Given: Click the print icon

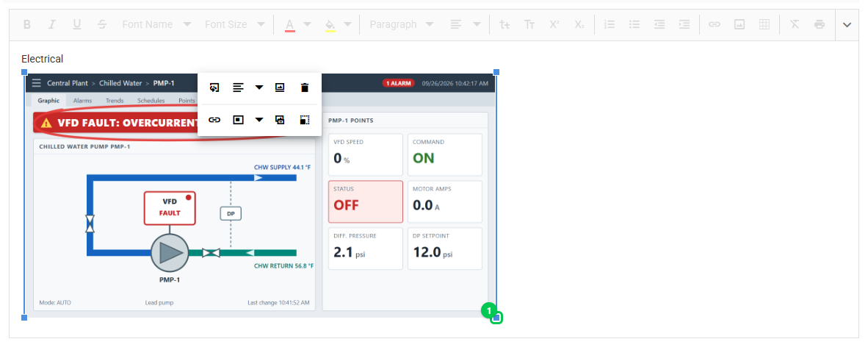Looking at the screenshot, I should 820,24.
